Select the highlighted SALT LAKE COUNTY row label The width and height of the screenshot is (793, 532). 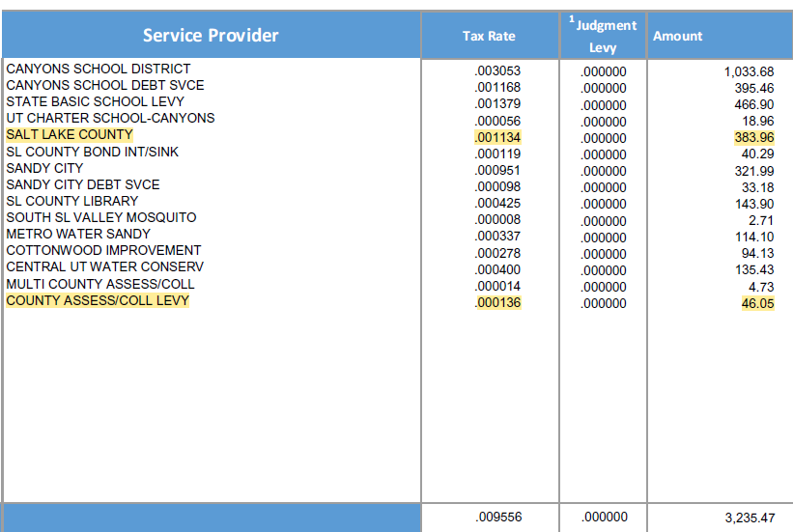[70, 135]
